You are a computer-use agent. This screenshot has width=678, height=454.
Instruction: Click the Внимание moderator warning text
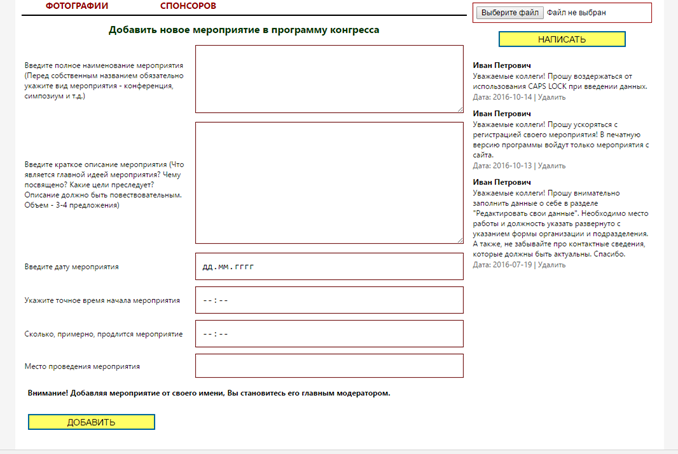(209, 393)
